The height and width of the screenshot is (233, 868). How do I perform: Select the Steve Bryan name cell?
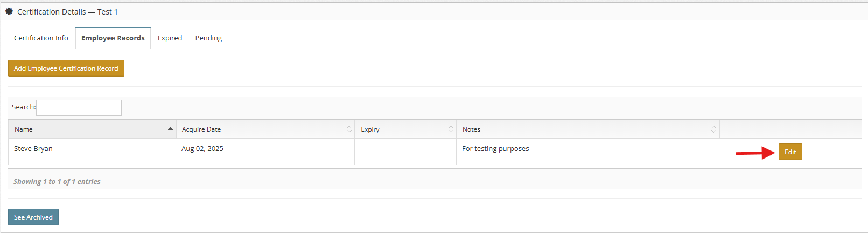pyautogui.click(x=92, y=152)
